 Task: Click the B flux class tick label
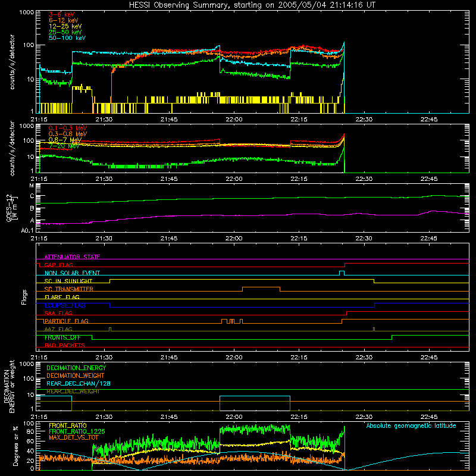(x=32, y=209)
